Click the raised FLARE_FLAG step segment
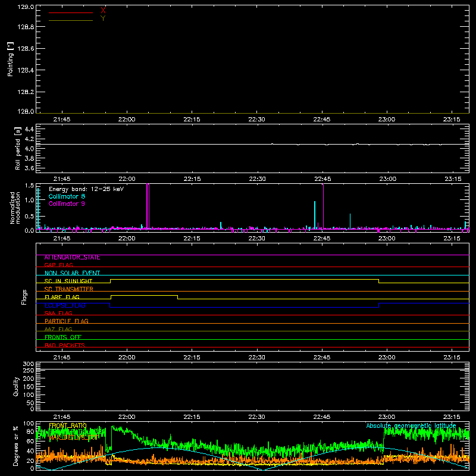Screen dimensions: 476x476 144,295
